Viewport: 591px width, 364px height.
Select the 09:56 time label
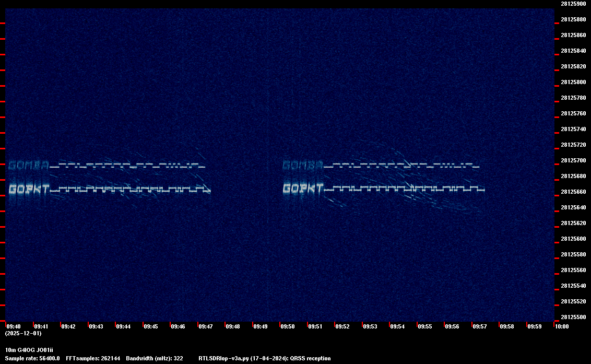452,326
